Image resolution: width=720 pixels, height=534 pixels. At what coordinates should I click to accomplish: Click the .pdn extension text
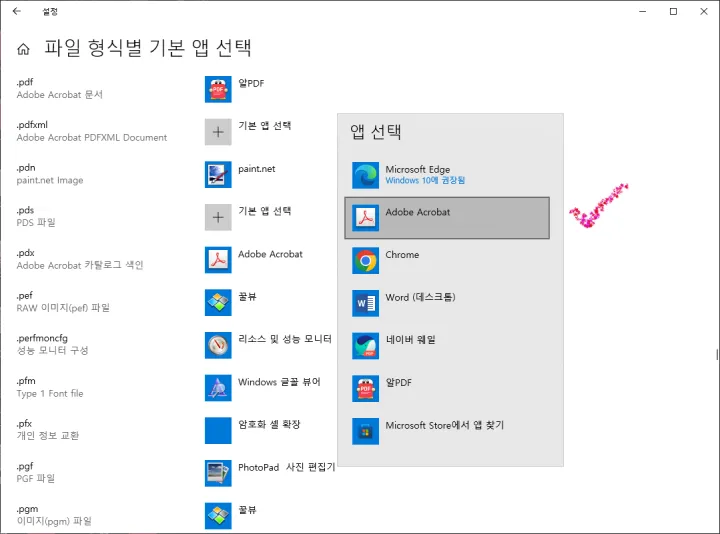[26, 168]
